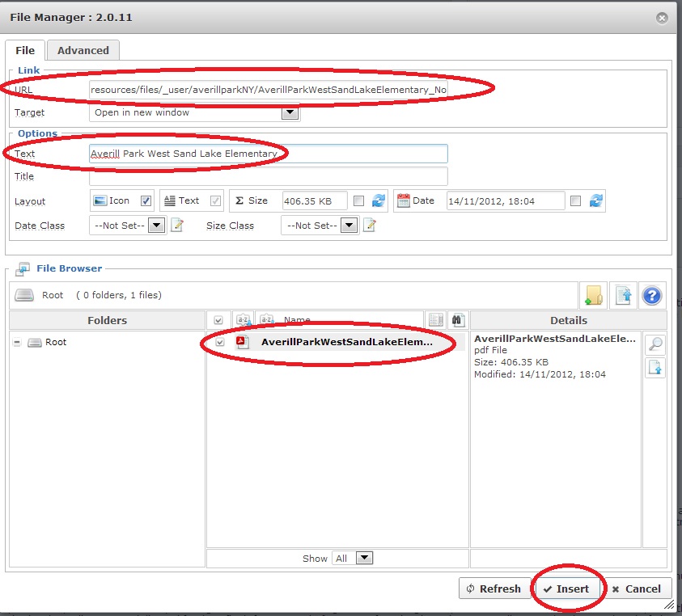Reload the Date value with refresh icon

[x=596, y=201]
